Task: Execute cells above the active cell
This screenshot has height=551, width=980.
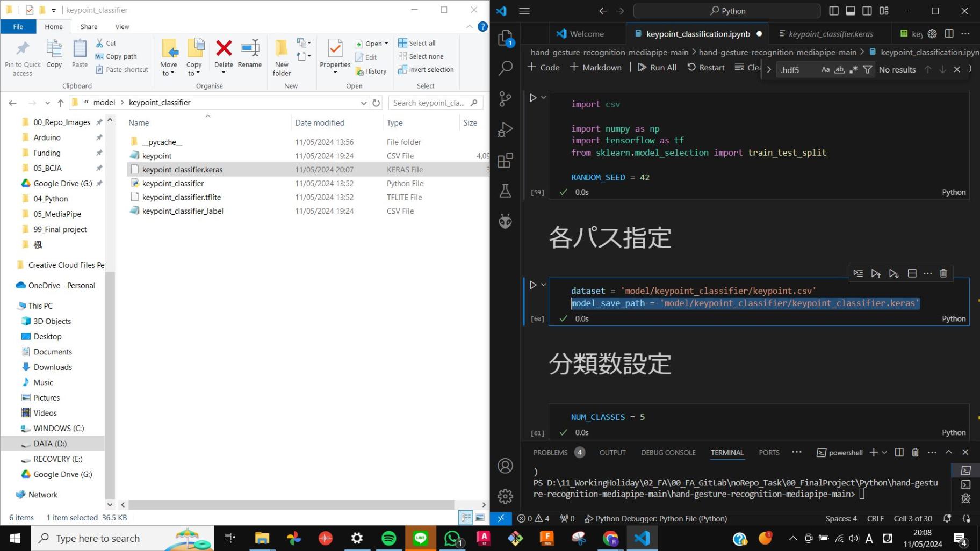Action: point(876,273)
